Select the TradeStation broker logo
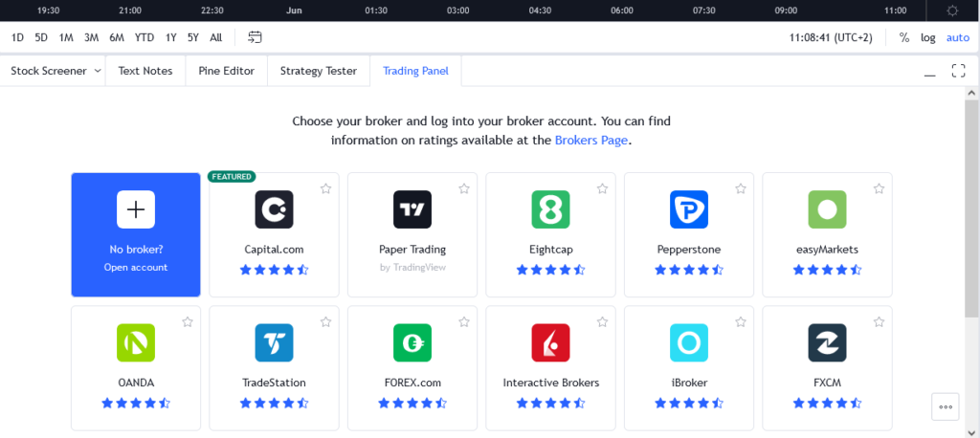The image size is (980, 438). [x=274, y=342]
